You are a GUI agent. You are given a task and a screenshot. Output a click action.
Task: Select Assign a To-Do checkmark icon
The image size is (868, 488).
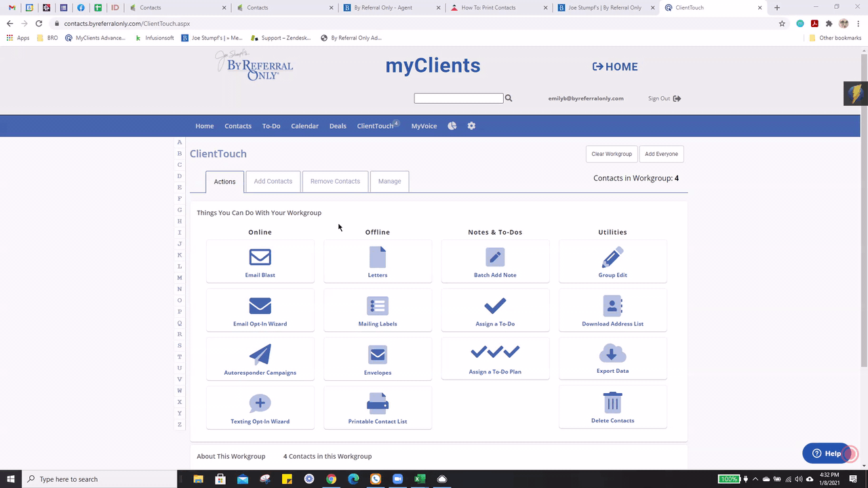tap(495, 306)
